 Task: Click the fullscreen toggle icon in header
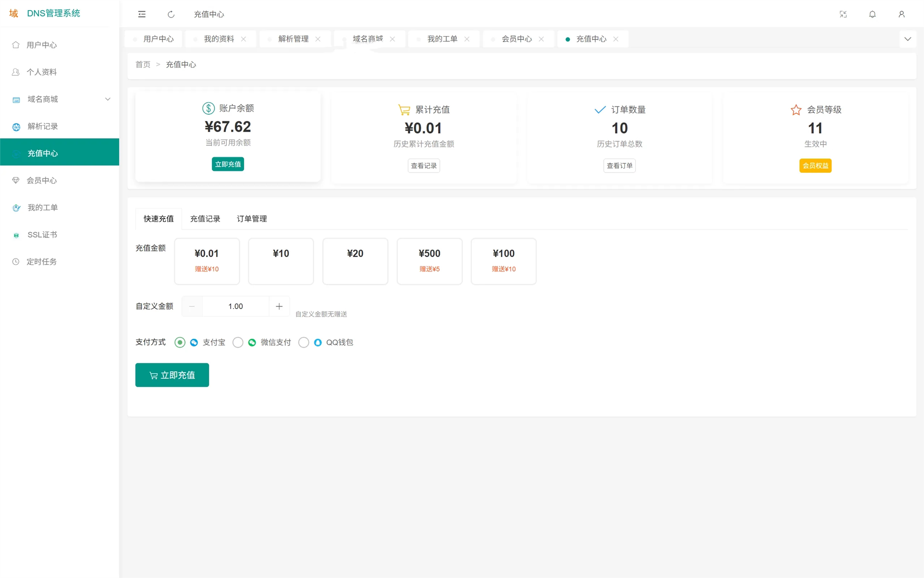pos(843,14)
